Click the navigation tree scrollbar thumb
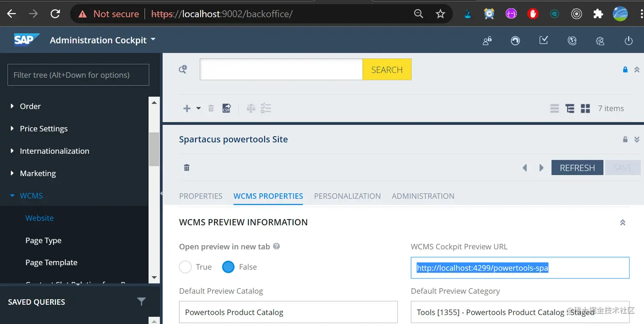644x324 pixels. [x=154, y=149]
